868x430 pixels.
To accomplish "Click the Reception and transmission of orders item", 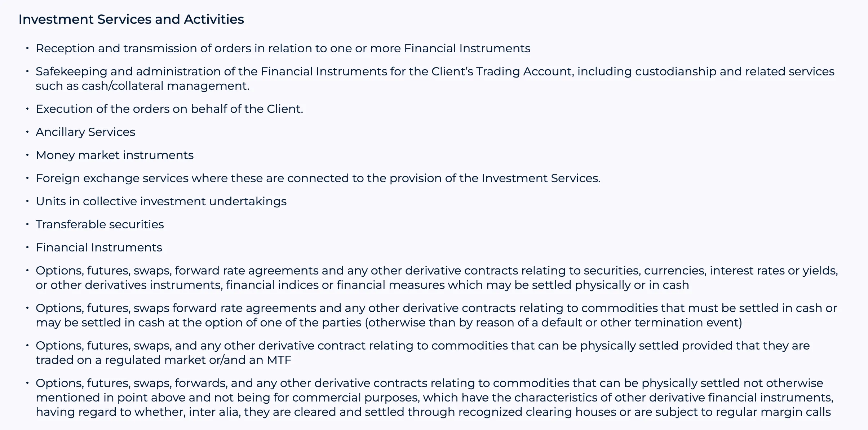I will (283, 48).
